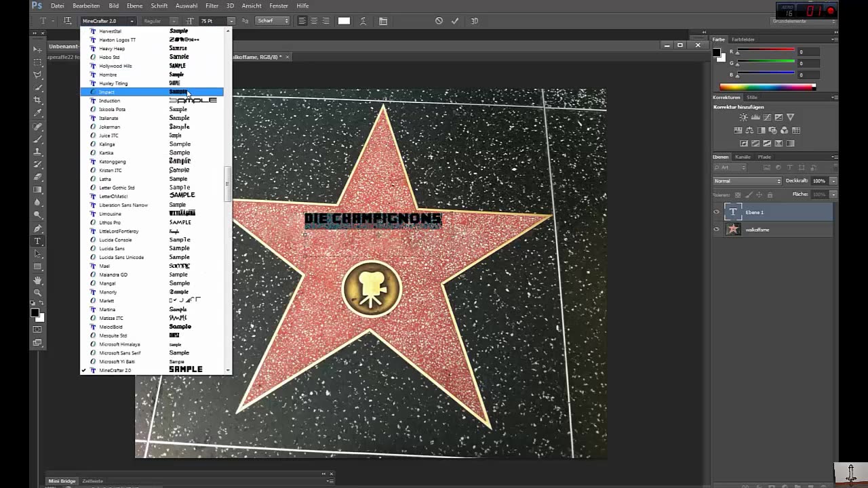Toggle the text layer filter
This screenshot has width=868, height=488.
click(789, 167)
